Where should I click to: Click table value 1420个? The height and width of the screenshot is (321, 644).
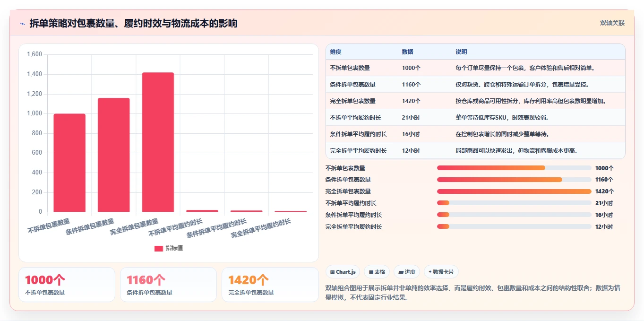click(411, 101)
